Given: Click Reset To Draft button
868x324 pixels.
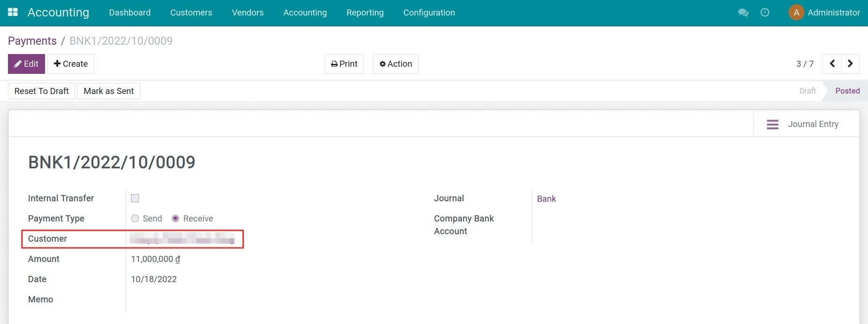Looking at the screenshot, I should pos(42,91).
